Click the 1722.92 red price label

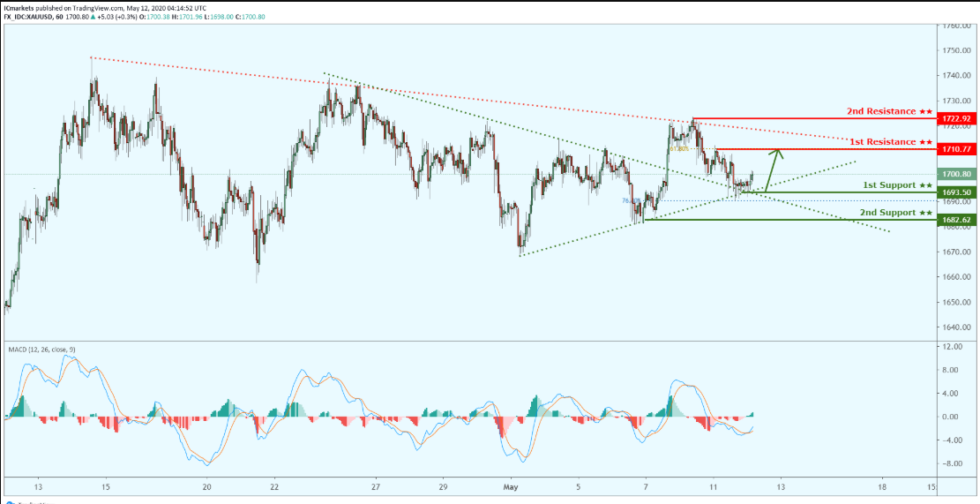956,118
